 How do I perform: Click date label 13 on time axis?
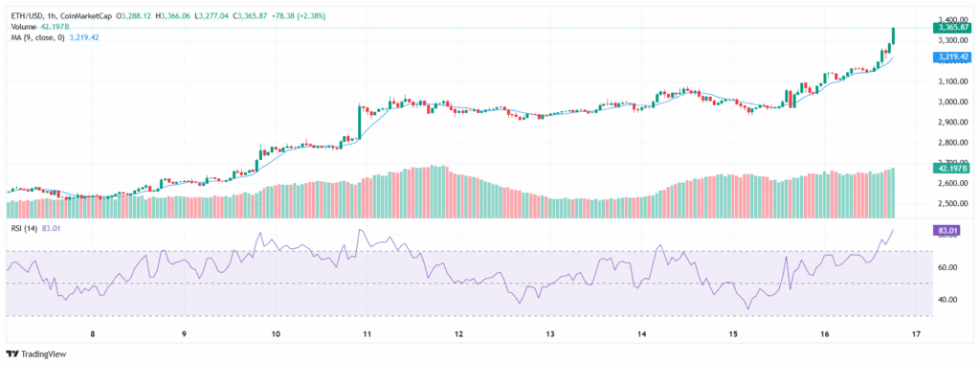click(550, 334)
